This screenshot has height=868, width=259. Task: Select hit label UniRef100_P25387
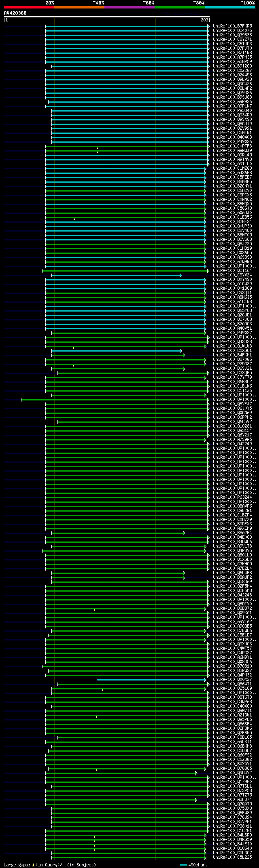click(x=232, y=364)
